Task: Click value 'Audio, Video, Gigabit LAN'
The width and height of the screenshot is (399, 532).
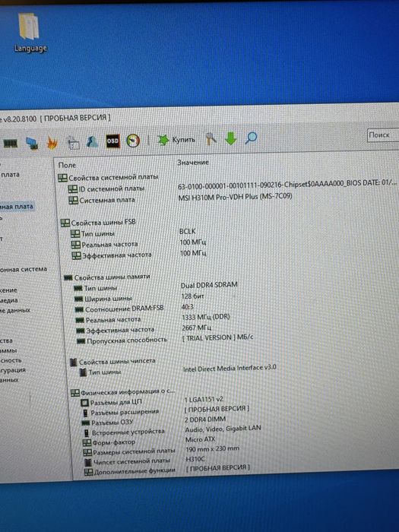Action: point(223,429)
